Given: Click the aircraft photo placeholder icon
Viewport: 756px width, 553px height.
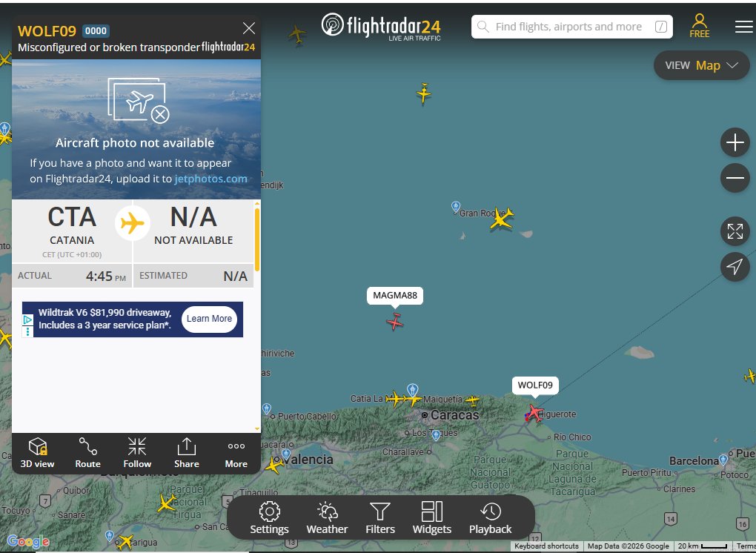Looking at the screenshot, I should coord(139,101).
